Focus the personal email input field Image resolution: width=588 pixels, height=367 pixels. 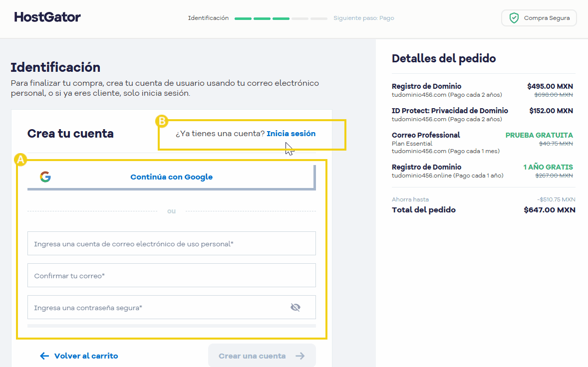coord(171,243)
